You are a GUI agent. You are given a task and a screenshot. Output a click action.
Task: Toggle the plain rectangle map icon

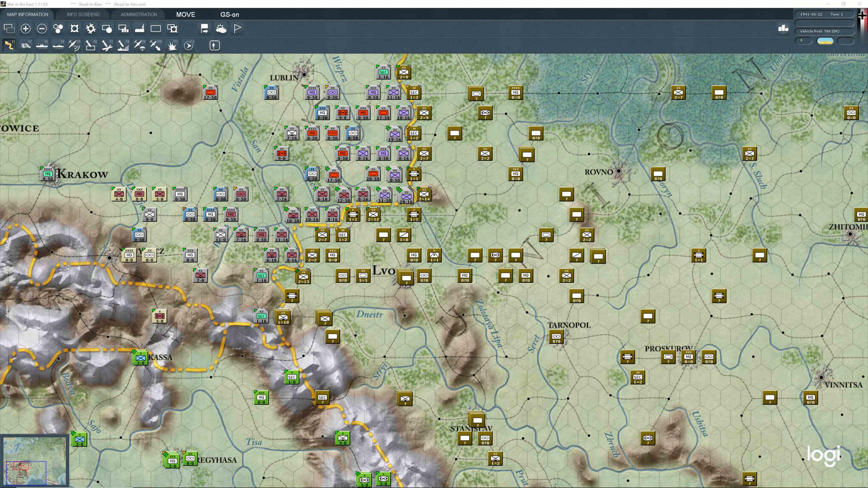point(156,29)
